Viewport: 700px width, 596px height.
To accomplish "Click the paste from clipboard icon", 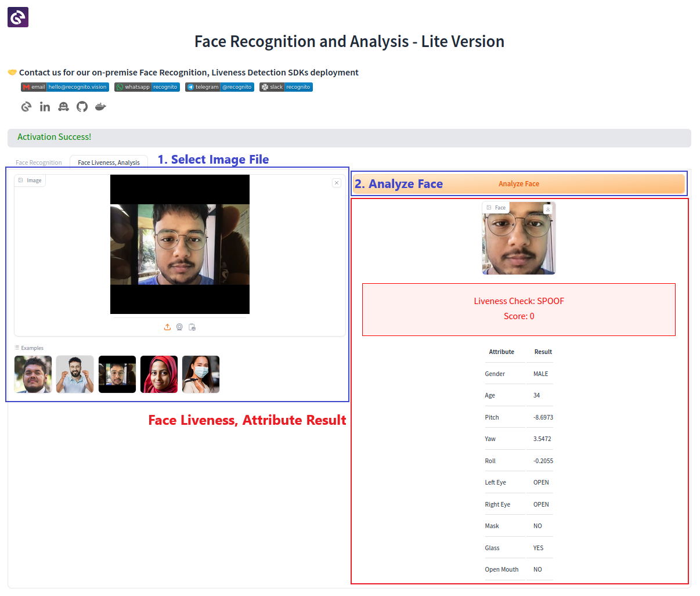I will 192,327.
